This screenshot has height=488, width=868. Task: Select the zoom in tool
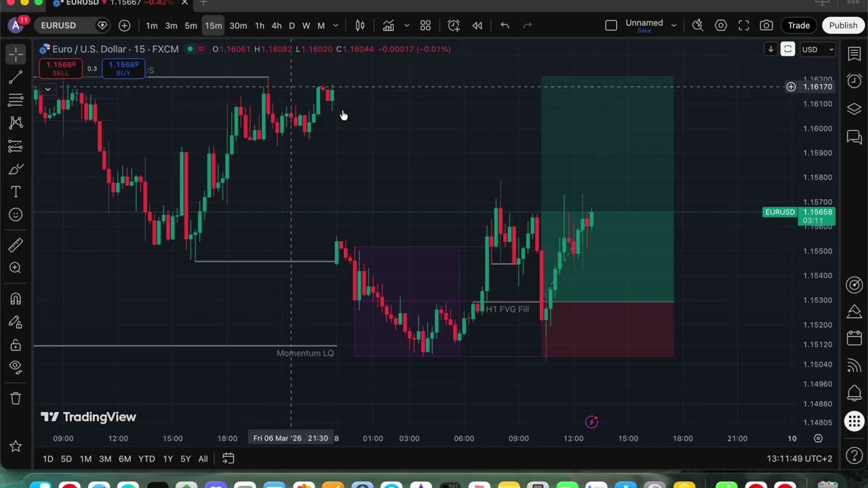16,268
